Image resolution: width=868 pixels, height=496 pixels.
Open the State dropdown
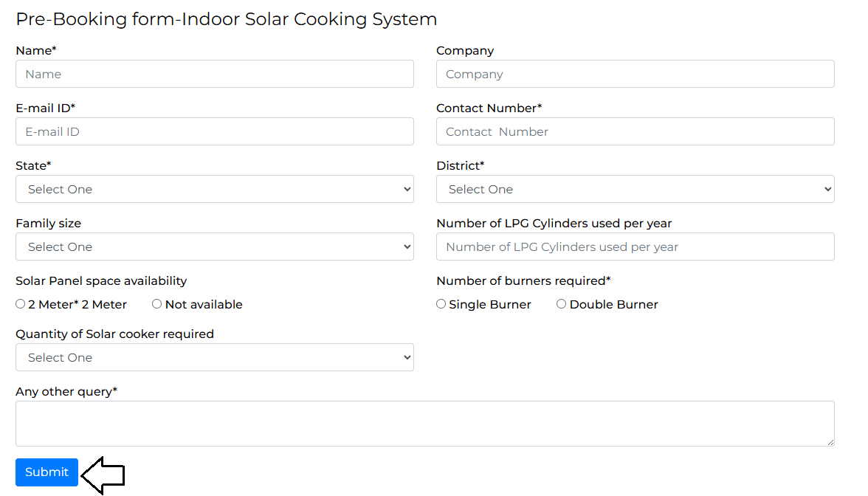pyautogui.click(x=214, y=189)
